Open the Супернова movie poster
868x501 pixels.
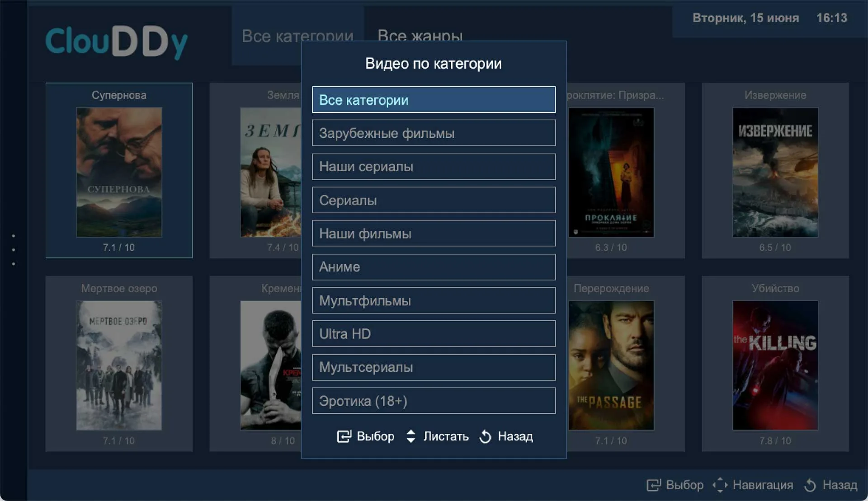coord(119,172)
